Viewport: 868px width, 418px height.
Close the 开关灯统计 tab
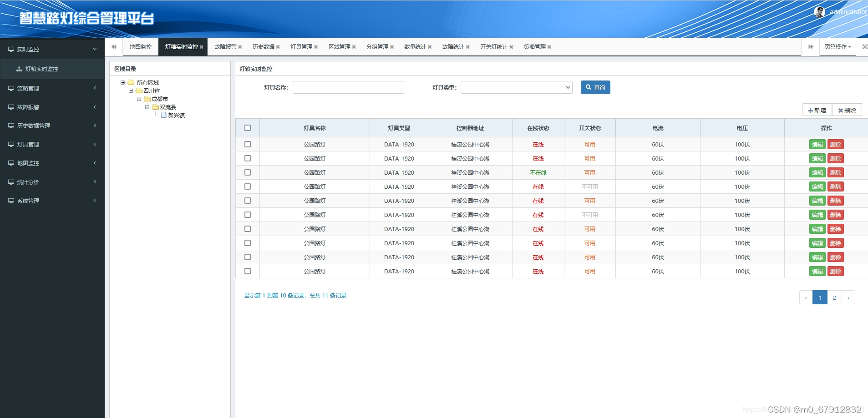pos(511,47)
